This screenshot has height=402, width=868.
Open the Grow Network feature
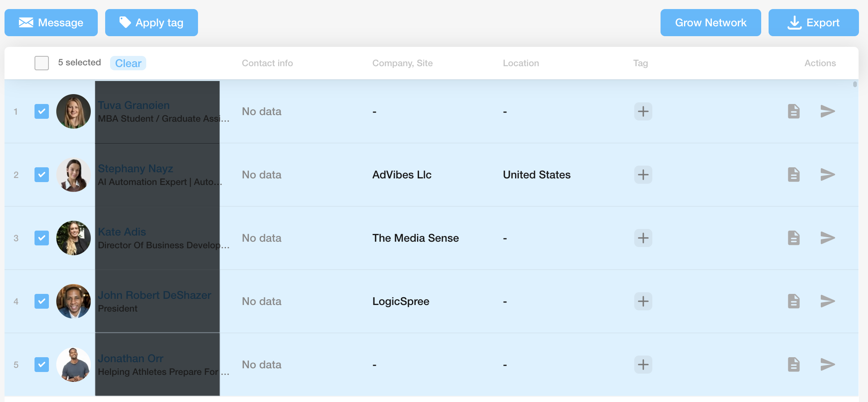(x=711, y=23)
